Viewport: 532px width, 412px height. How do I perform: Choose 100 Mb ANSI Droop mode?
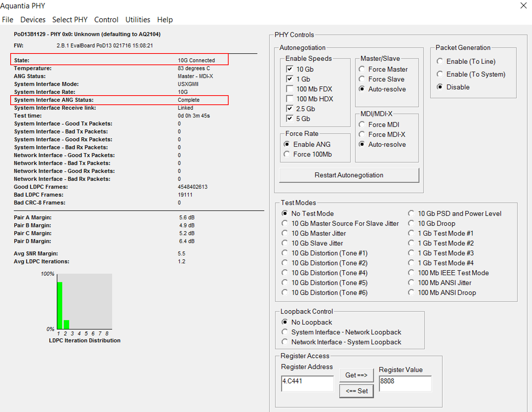coord(411,293)
